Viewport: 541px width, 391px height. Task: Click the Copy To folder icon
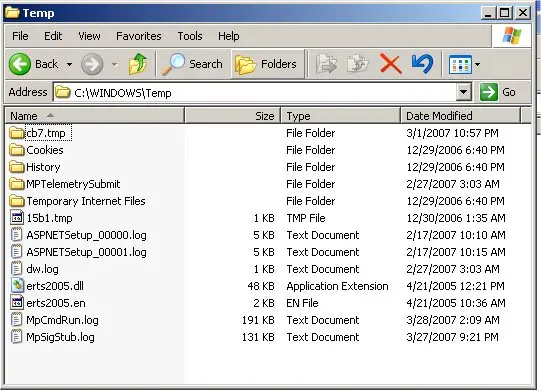click(x=358, y=64)
